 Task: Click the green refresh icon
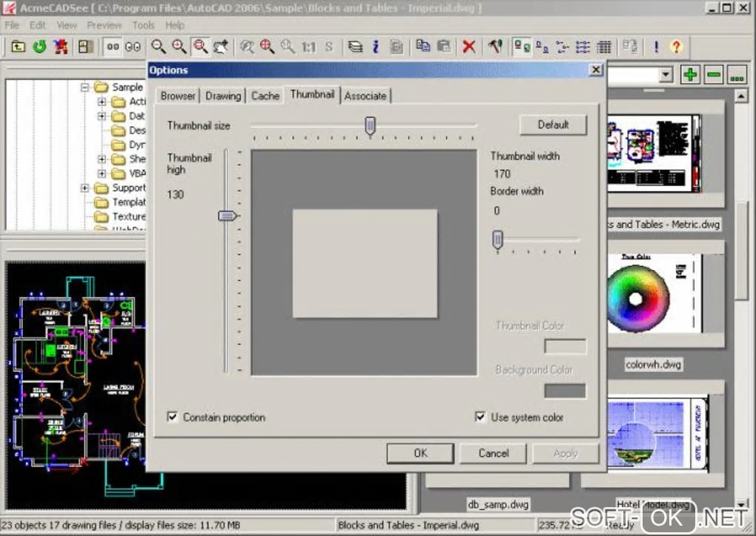click(39, 47)
